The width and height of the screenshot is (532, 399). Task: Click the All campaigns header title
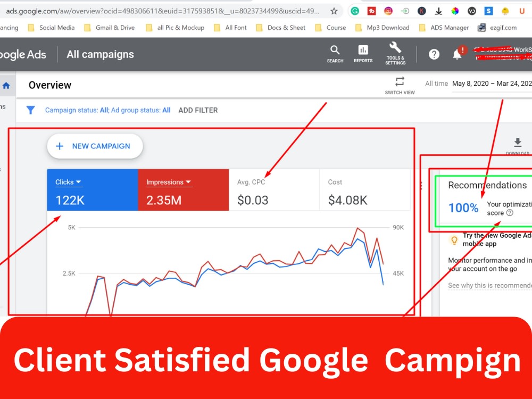click(x=100, y=54)
